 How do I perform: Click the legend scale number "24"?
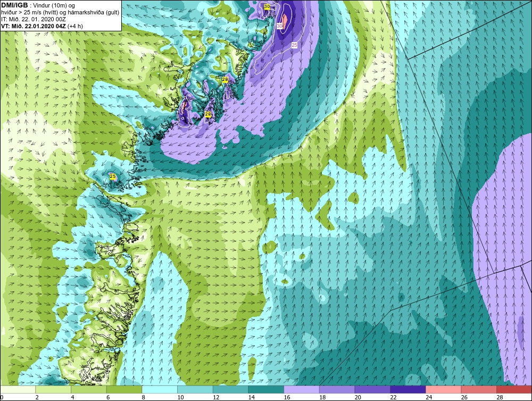(428, 397)
